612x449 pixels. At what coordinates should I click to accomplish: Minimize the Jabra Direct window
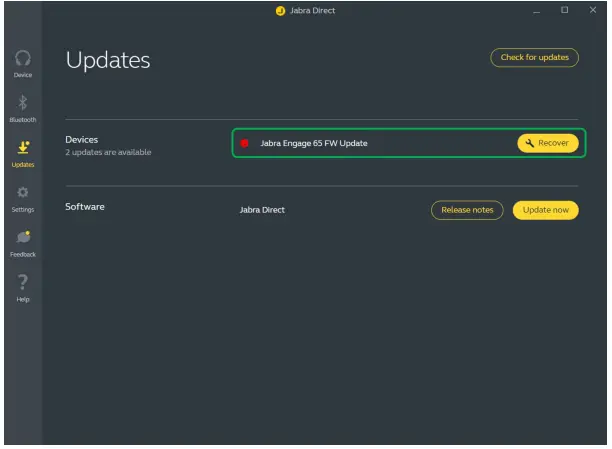coord(537,11)
